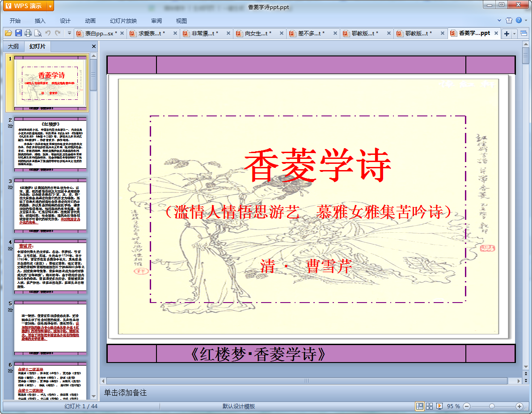Select slide 5 thumbnail in the slide pane
The width and height of the screenshot is (532, 414).
(51, 328)
